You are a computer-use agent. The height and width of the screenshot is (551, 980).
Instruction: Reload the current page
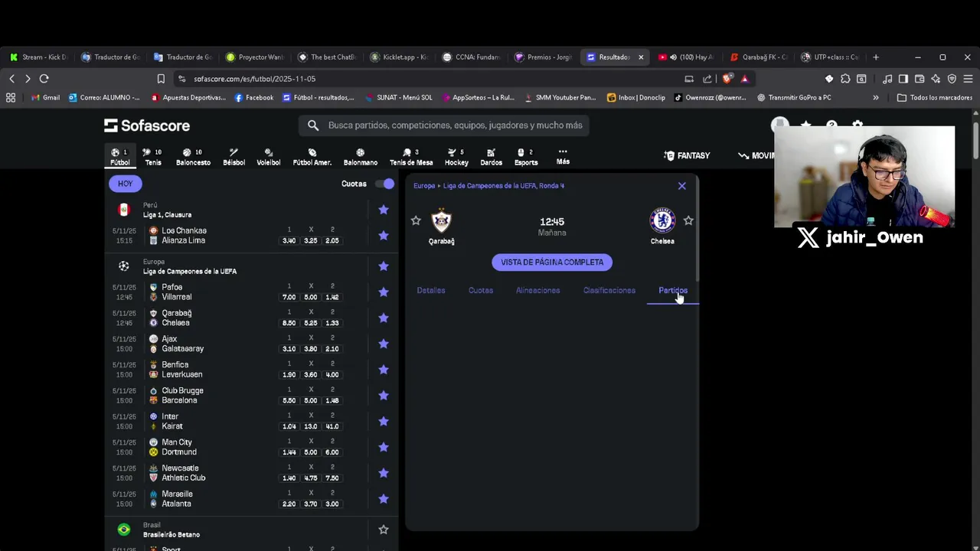coord(44,79)
